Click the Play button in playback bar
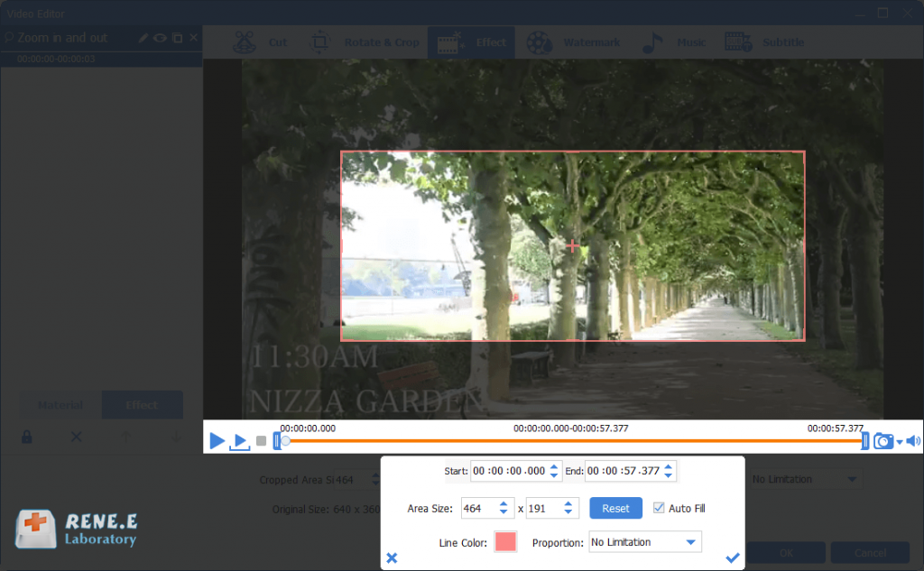Screen dimensions: 924x571 pos(217,441)
